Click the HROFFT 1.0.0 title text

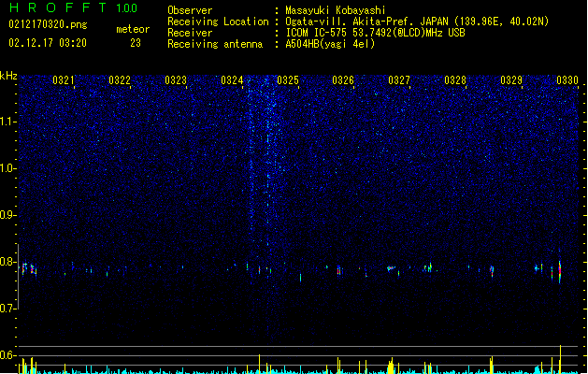click(x=74, y=7)
